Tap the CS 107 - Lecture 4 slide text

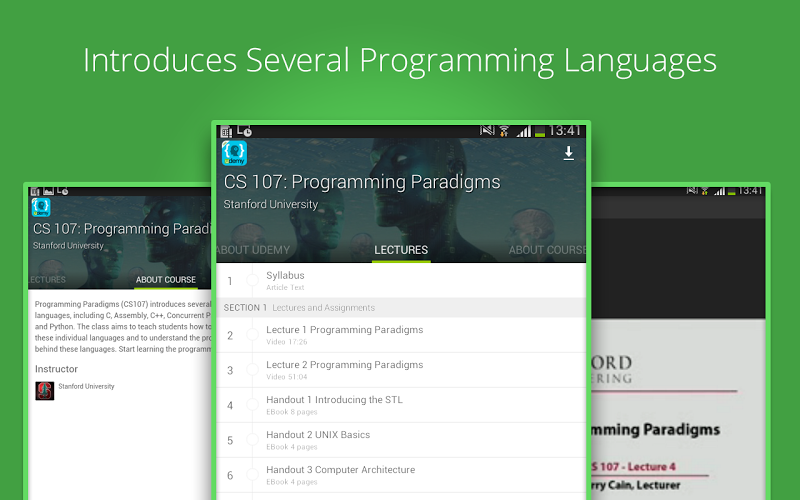633,467
